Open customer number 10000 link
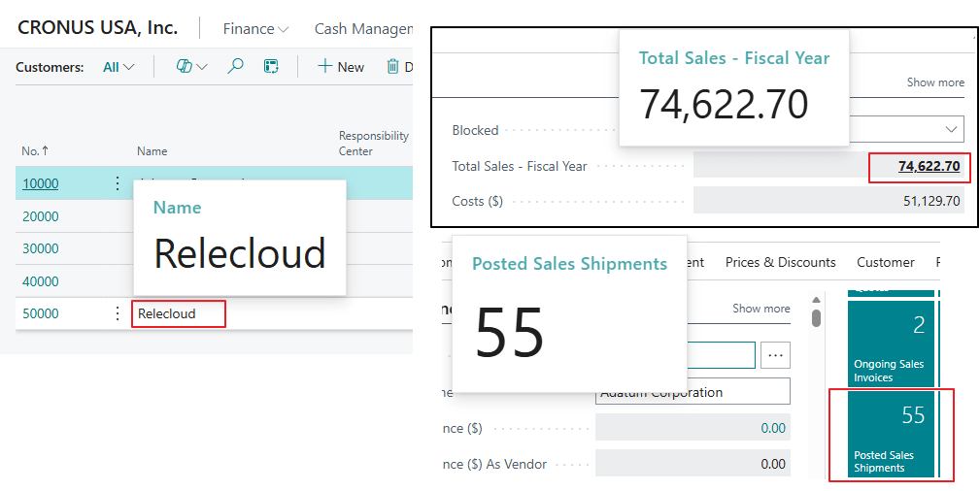Screen dimensions: 980x491 coord(41,183)
